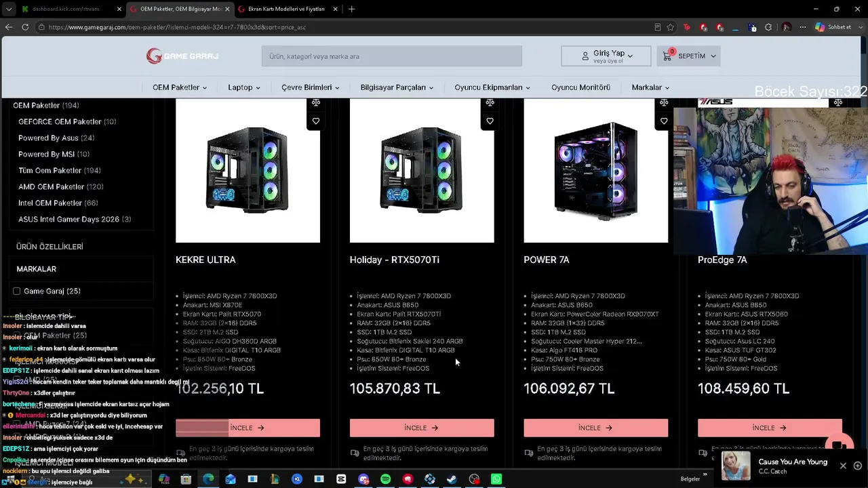The image size is (868, 488).
Task: Select the OEM Paketler, OEM Bilgisayar tab
Action: tap(179, 9)
